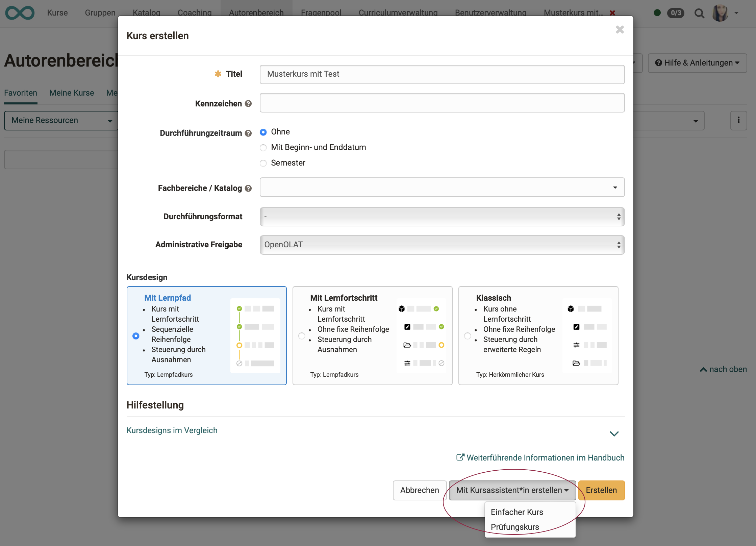Screen dimensions: 756x546
Task: Expand Kursdesigns im Vergleich chevron
Action: 614,433
